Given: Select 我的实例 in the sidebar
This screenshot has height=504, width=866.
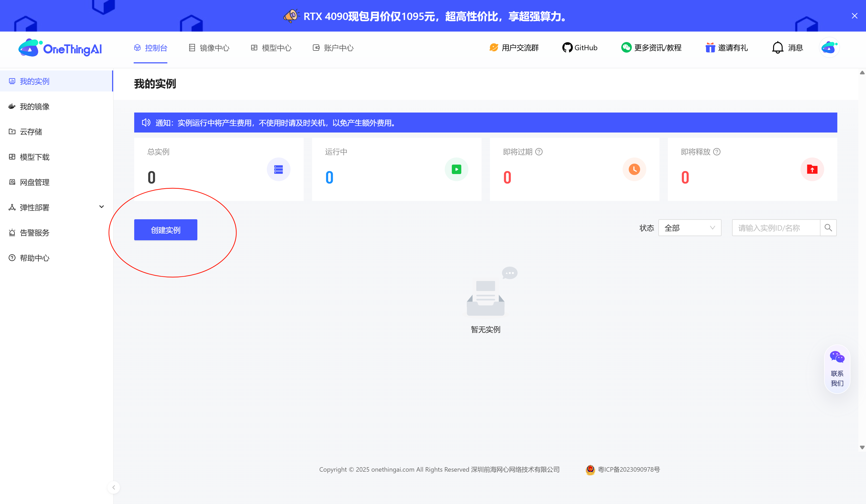Looking at the screenshot, I should pyautogui.click(x=56, y=81).
